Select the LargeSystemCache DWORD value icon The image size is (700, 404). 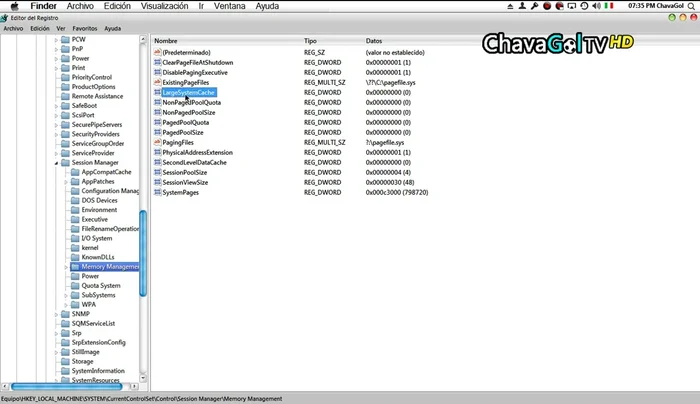point(157,92)
